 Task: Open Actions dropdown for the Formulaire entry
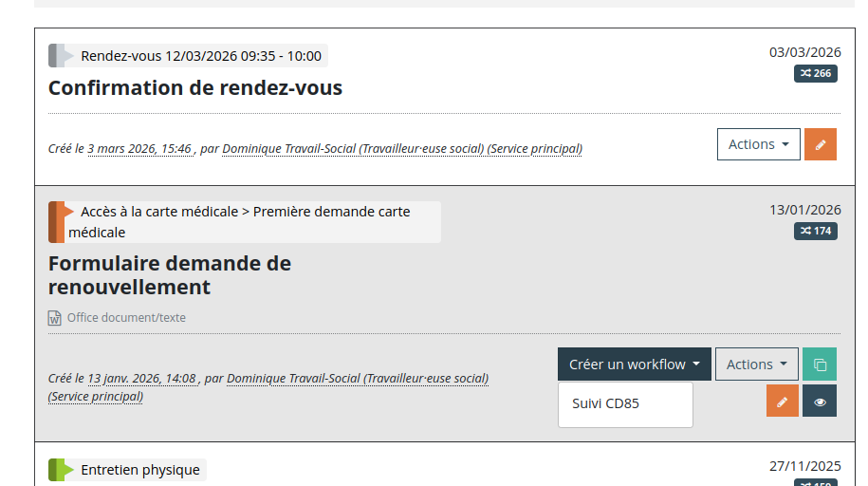[756, 364]
